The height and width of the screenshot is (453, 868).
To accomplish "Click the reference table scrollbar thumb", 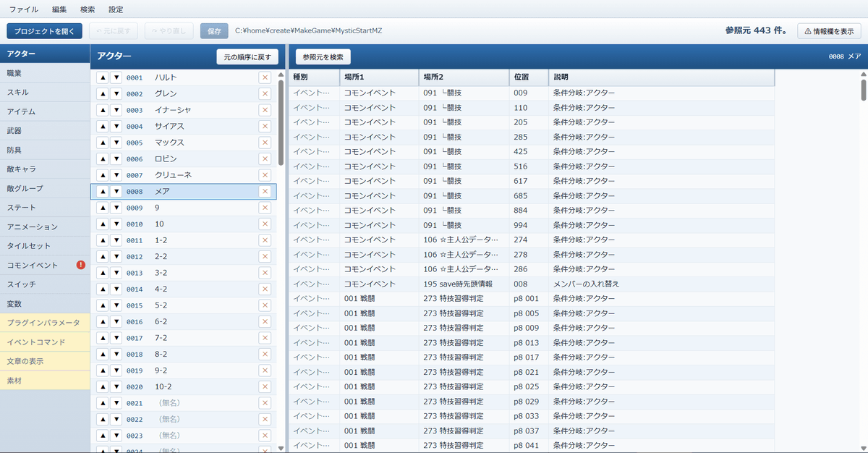I will click(x=863, y=90).
